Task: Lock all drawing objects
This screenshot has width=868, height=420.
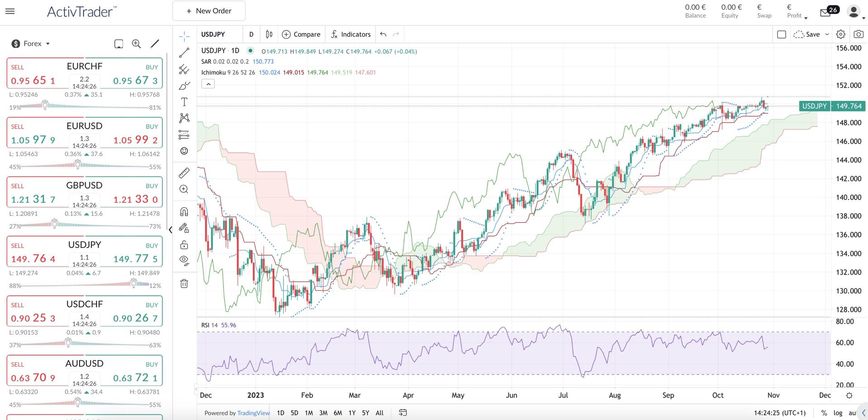Action: click(184, 244)
